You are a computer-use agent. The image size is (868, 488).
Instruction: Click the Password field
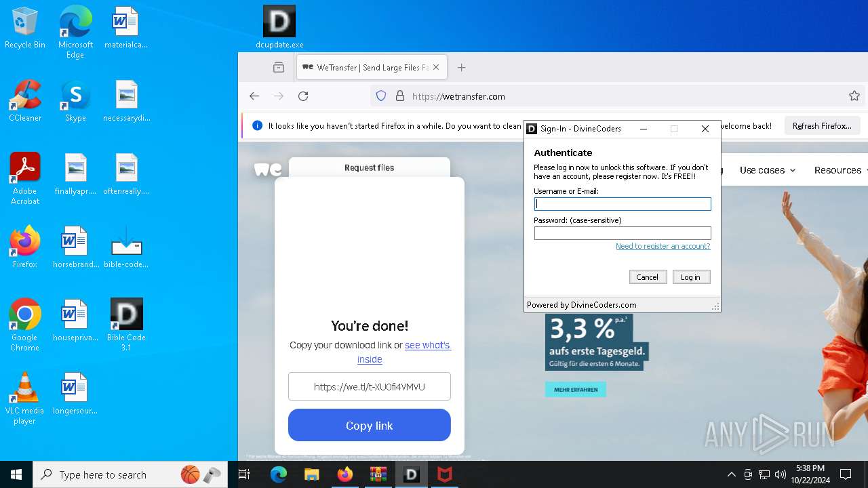click(623, 233)
